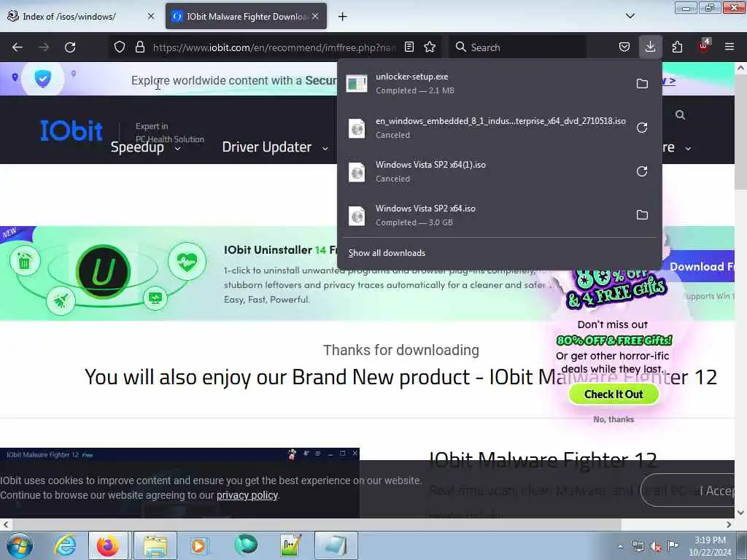Click the IObit logo

pyautogui.click(x=71, y=131)
